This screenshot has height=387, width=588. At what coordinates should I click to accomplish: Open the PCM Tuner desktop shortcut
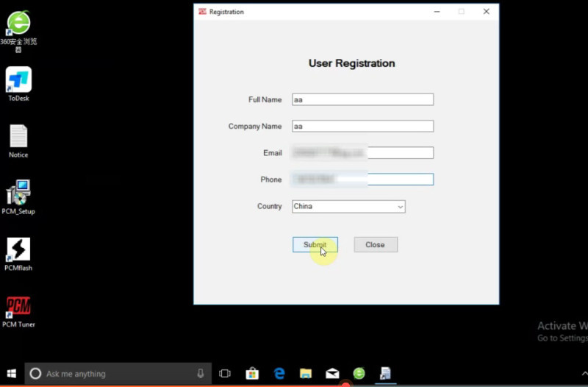coord(18,306)
